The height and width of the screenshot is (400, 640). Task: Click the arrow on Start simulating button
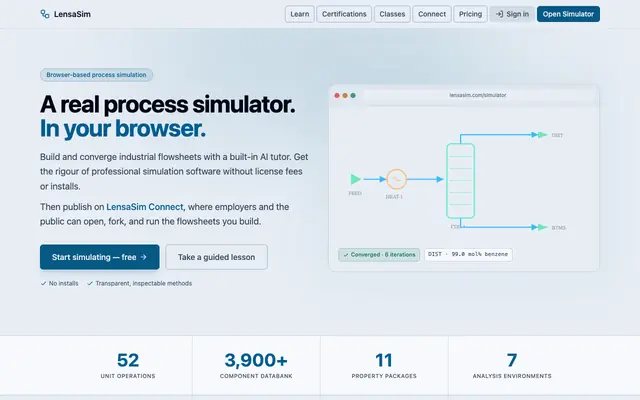coord(143,257)
